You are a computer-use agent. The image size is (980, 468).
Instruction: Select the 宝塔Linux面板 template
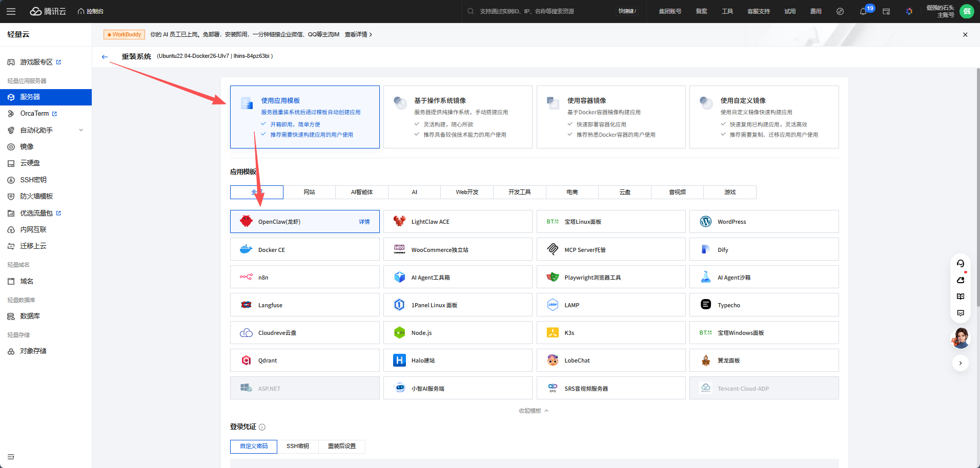click(611, 222)
